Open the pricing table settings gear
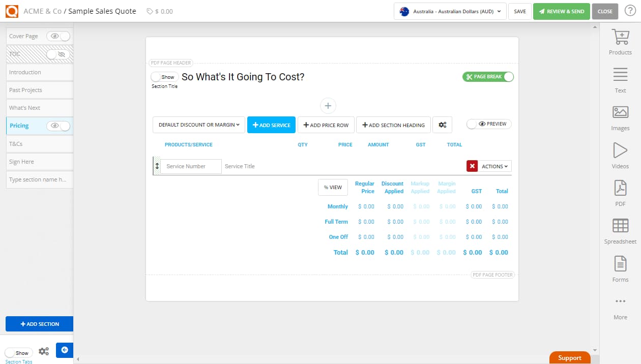This screenshot has width=641, height=364. [442, 124]
